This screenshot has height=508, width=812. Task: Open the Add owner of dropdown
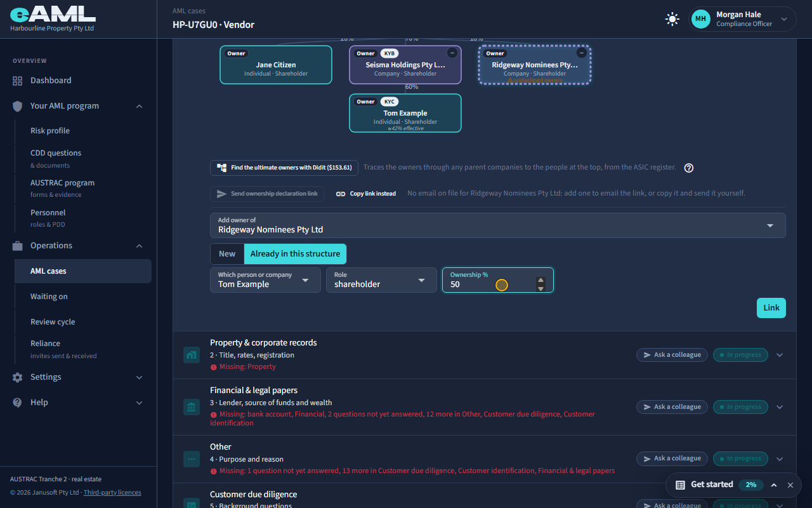[x=498, y=225]
